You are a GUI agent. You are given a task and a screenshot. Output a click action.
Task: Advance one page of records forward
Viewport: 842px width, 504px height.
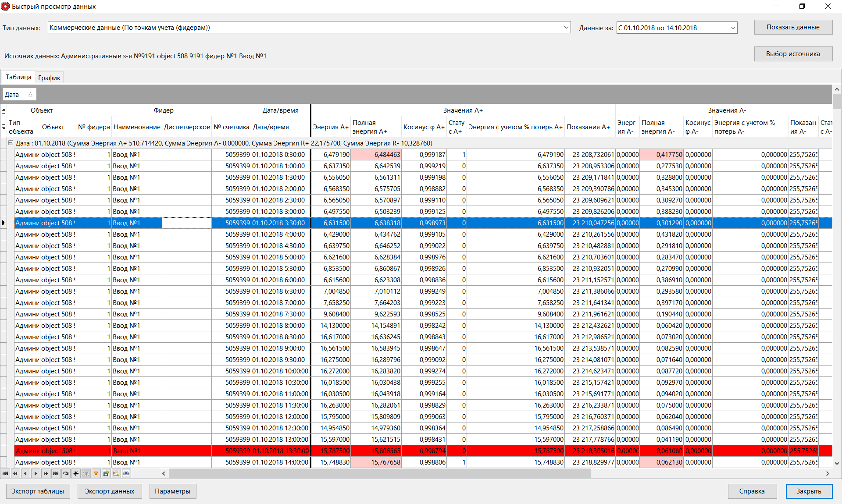(46, 473)
